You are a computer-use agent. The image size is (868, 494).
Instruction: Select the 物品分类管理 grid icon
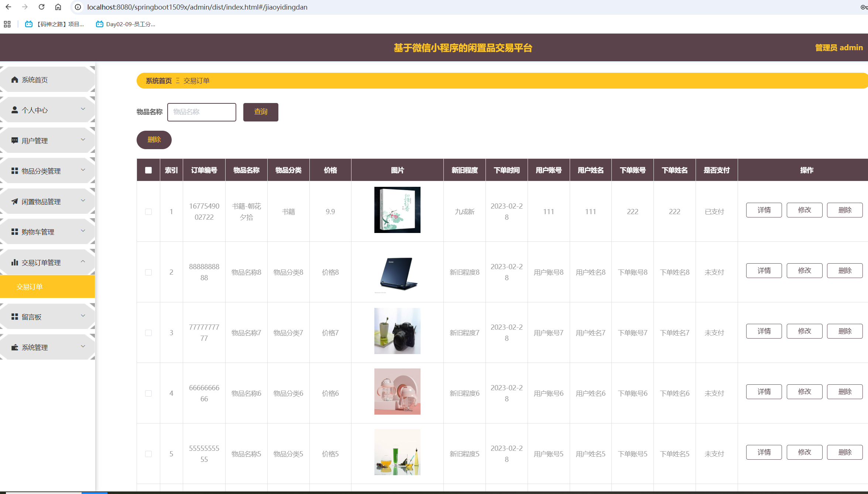click(x=14, y=171)
